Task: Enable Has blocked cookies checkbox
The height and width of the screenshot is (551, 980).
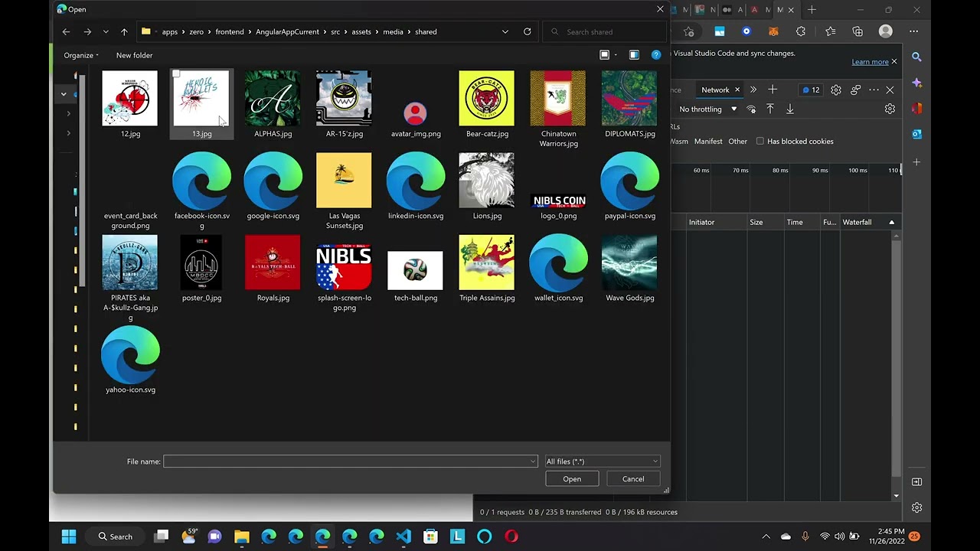Action: 760,142
